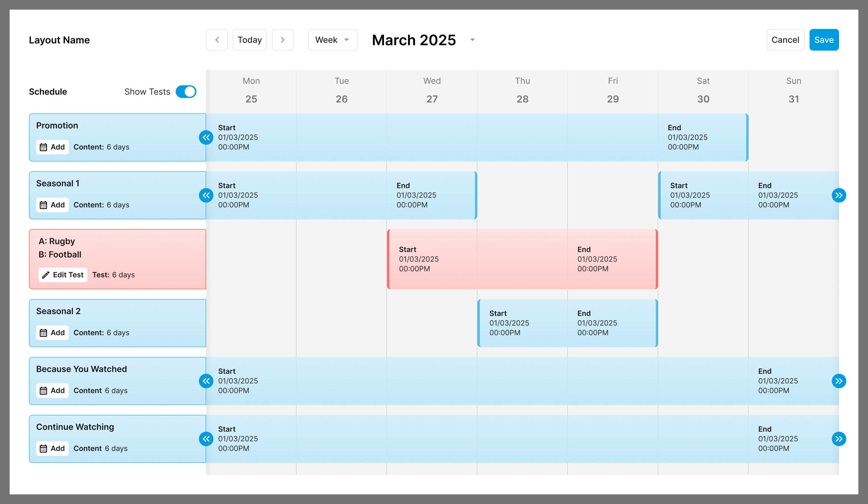Click Promotion row's left double-chevron icon
The height and width of the screenshot is (504, 868).
(206, 137)
